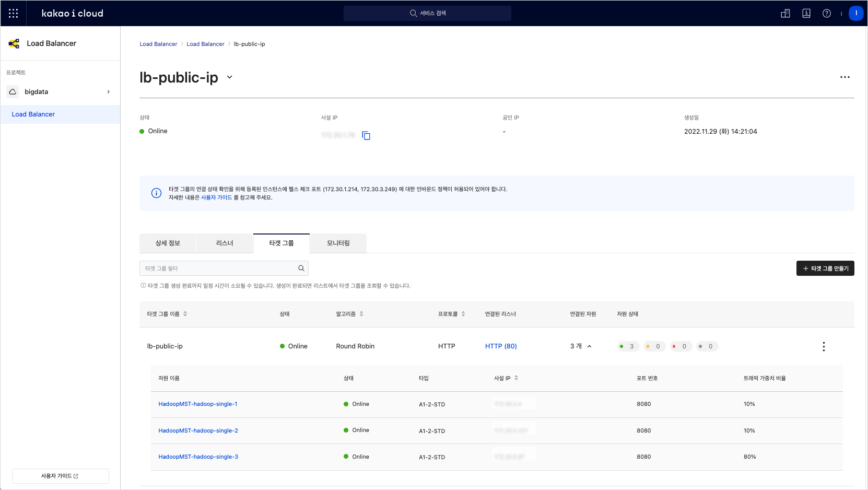Switch to the 모니터링 tab
Image resolution: width=868 pixels, height=490 pixels.
(338, 243)
